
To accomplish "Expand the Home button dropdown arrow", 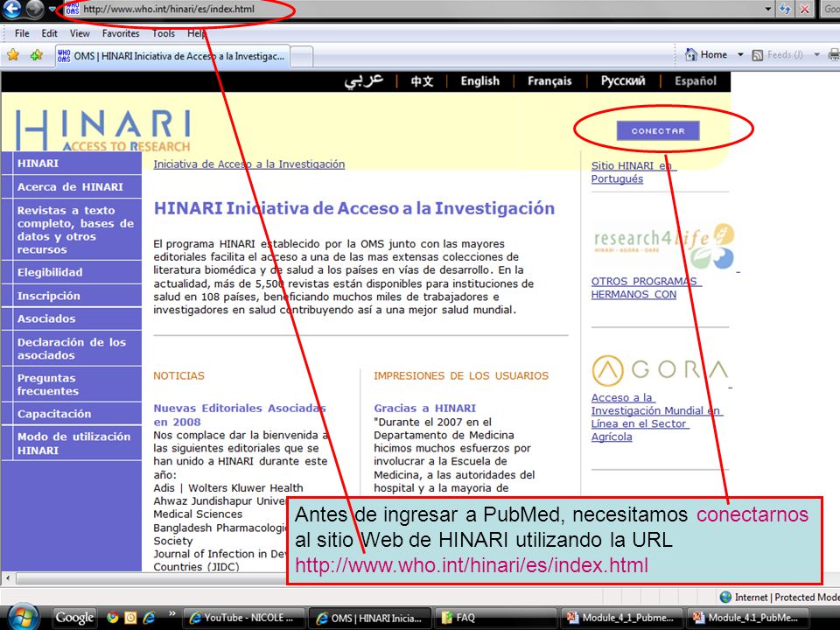I will 740,54.
